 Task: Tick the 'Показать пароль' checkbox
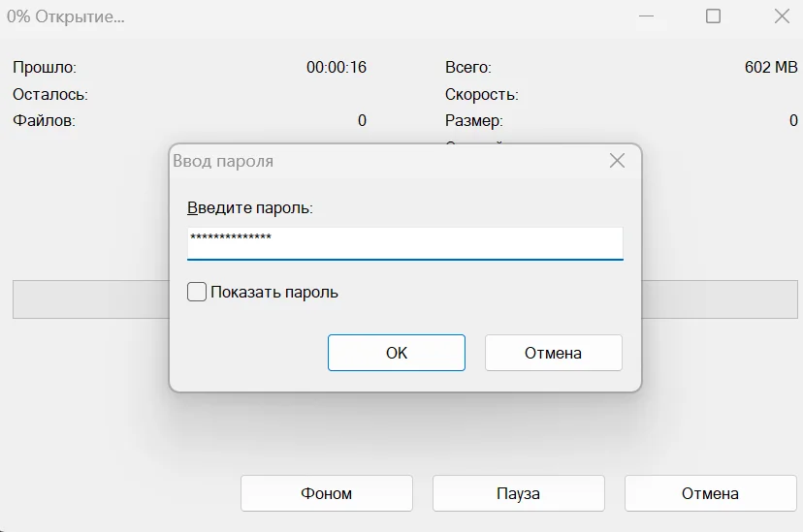197,292
